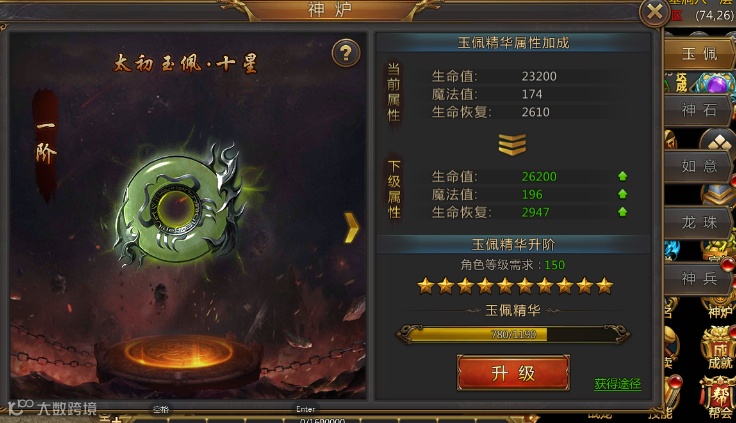Click the yellow next-tier arrow
Screen dimensions: 736x423
pos(352,227)
